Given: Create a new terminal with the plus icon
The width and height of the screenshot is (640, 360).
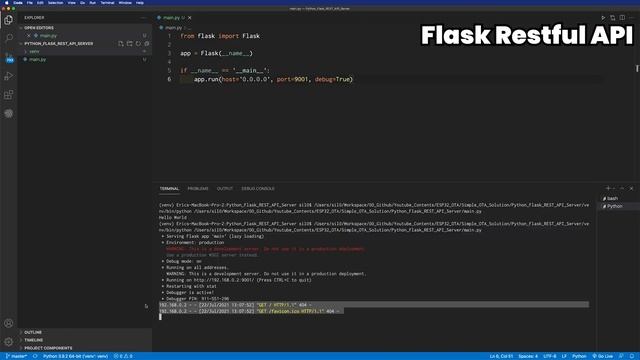Looking at the screenshot, I should pyautogui.click(x=608, y=188).
